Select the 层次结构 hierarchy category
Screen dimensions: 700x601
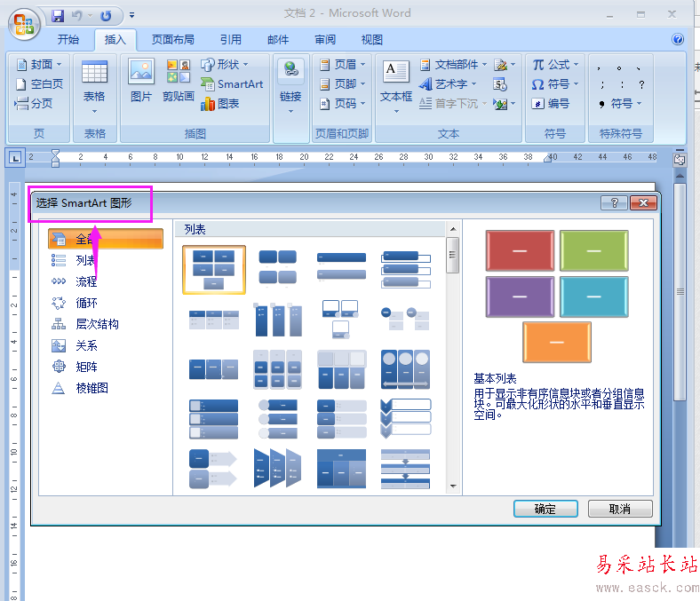click(x=106, y=324)
